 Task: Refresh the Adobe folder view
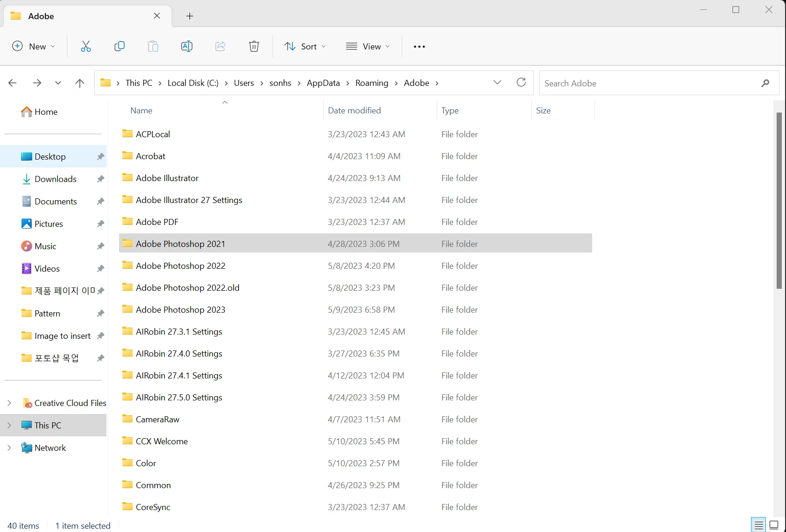(x=521, y=83)
